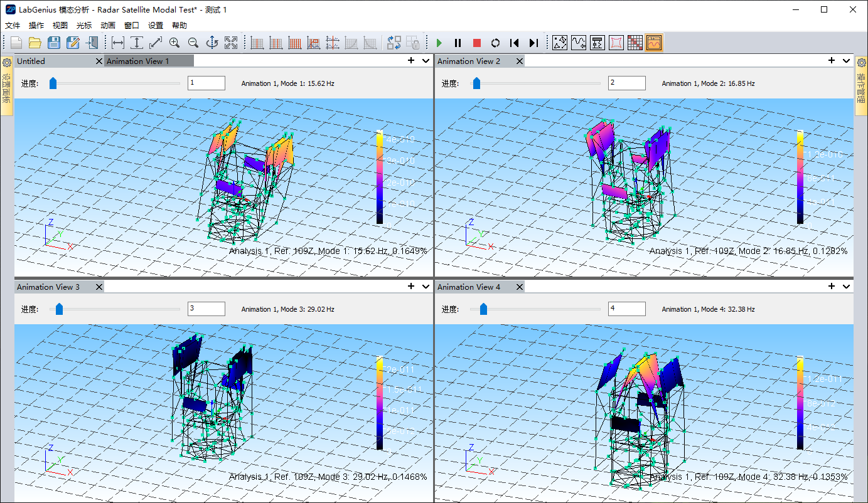Viewport: 868px width, 503px height.
Task: Expand tab list dropdown in Animation View 2 pane
Action: click(846, 61)
